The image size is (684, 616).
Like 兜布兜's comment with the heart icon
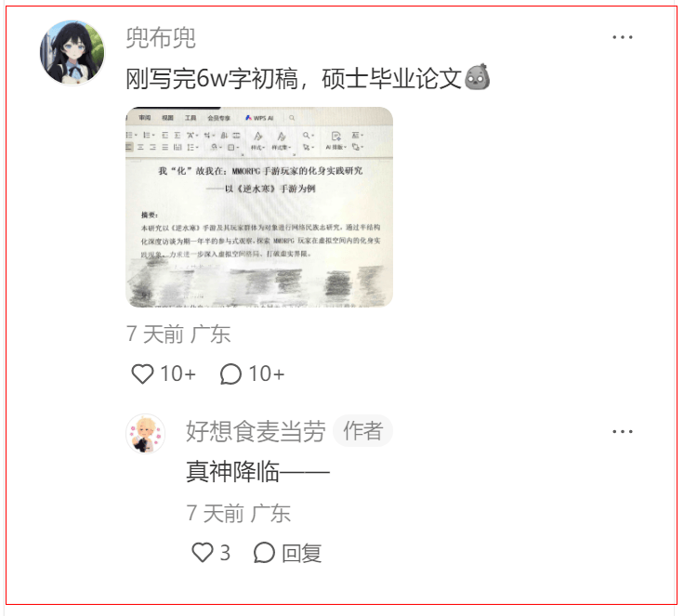coord(142,374)
